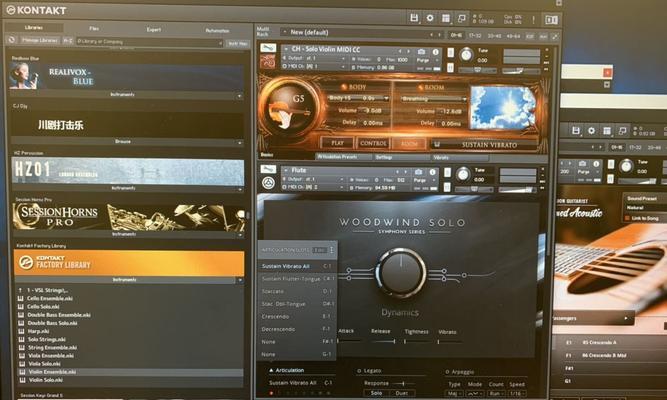
Task: Click the Session Horns Pro library banner
Action: [129, 217]
